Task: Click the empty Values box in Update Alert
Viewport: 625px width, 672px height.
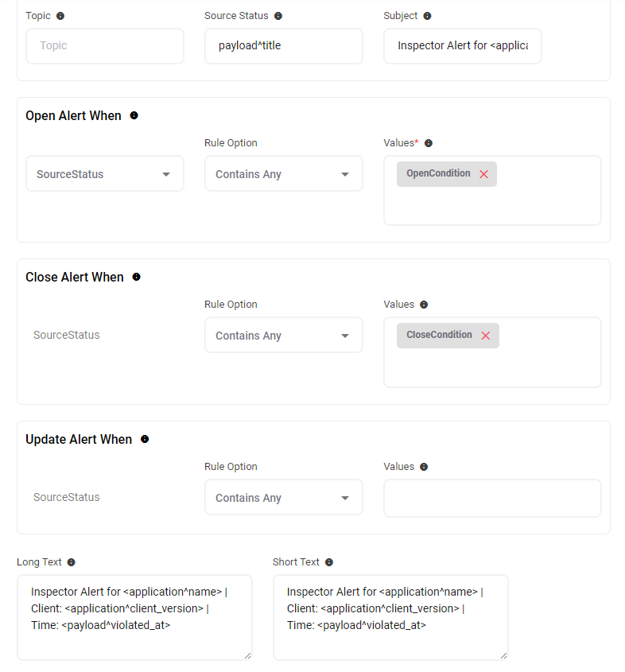Action: (x=492, y=499)
